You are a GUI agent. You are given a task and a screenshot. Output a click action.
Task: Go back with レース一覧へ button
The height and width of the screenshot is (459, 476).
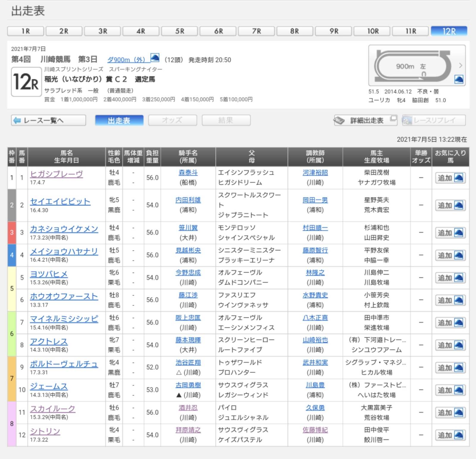(48, 120)
